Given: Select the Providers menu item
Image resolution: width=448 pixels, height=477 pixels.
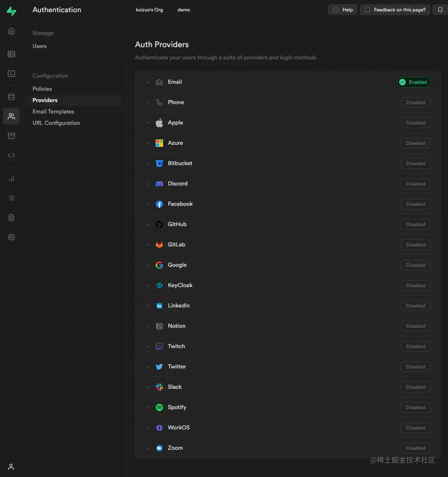Looking at the screenshot, I should (x=74, y=100).
